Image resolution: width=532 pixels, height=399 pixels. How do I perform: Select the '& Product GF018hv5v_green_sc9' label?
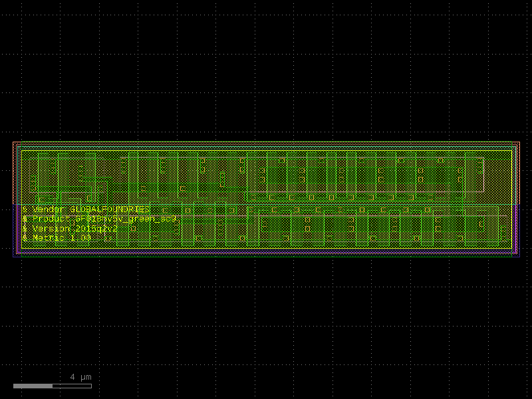pyautogui.click(x=99, y=219)
